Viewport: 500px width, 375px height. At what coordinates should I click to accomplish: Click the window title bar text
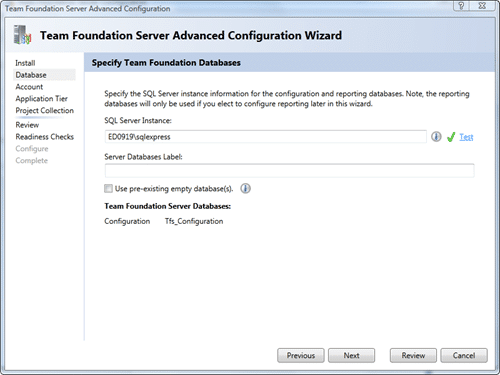pos(88,9)
